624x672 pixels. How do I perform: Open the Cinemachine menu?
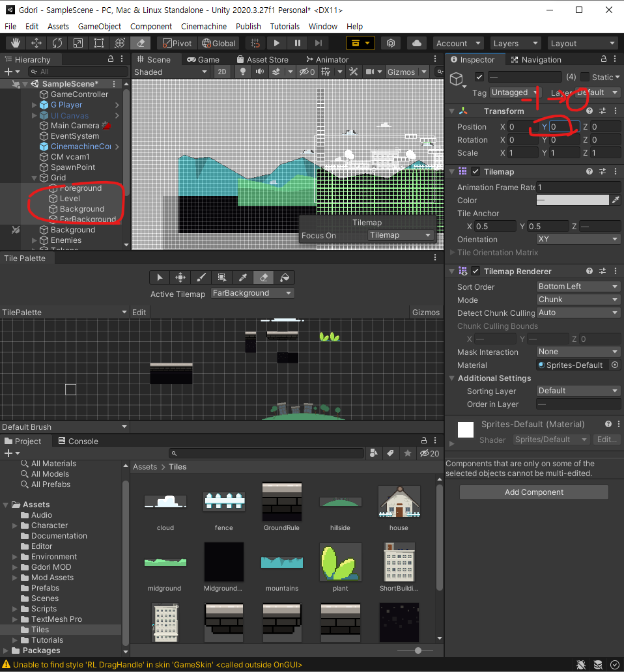click(204, 27)
